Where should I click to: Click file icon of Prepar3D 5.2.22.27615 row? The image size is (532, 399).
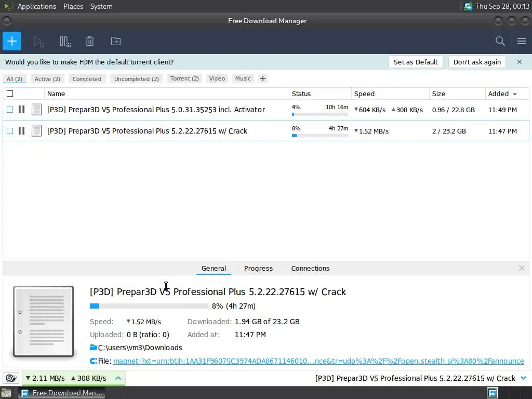click(x=37, y=130)
